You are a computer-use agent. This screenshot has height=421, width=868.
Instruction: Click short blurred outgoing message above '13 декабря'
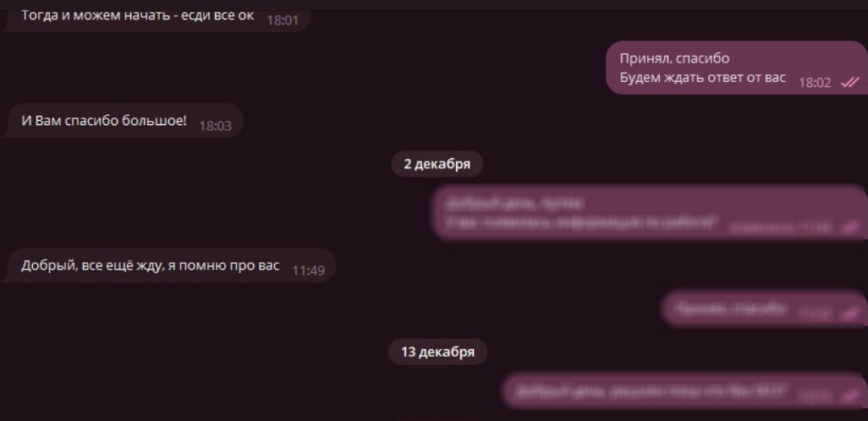(765, 309)
